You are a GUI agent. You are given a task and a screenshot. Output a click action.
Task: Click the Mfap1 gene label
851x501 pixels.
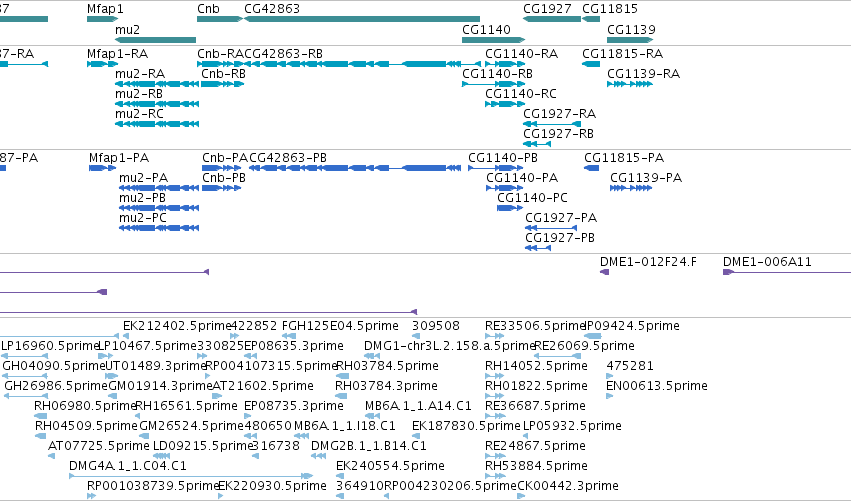point(105,9)
